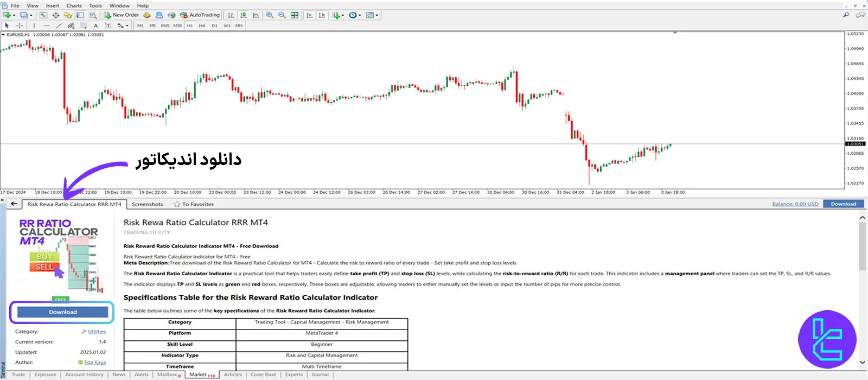Open the templates dropdown arrow
Image resolution: width=868 pixels, height=380 pixels.
pos(377,15)
